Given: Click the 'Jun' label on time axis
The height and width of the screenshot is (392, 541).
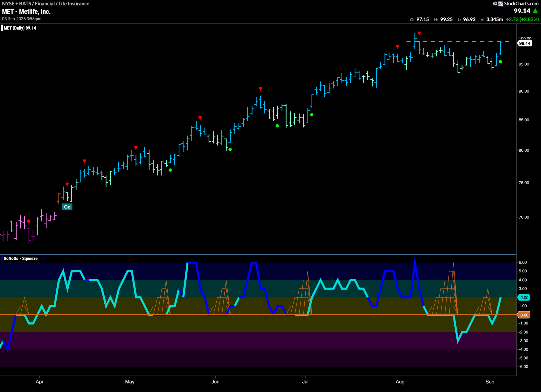Looking at the screenshot, I should pos(215,382).
